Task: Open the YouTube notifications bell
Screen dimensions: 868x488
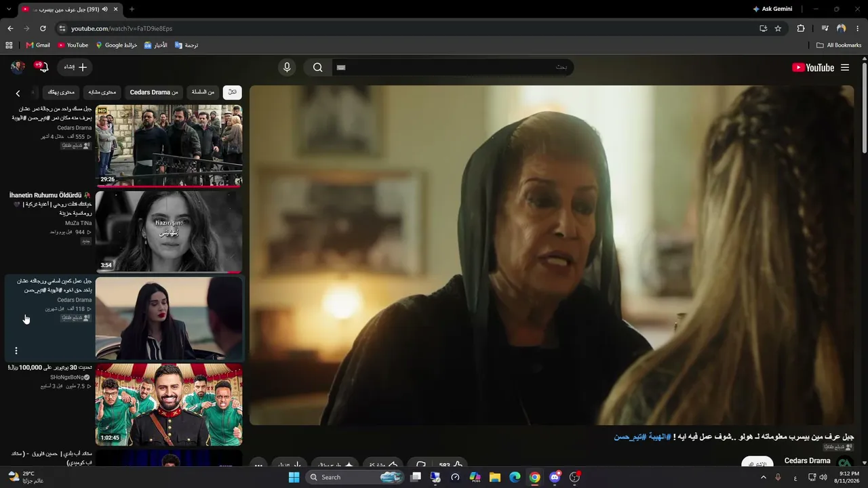Action: click(x=43, y=67)
